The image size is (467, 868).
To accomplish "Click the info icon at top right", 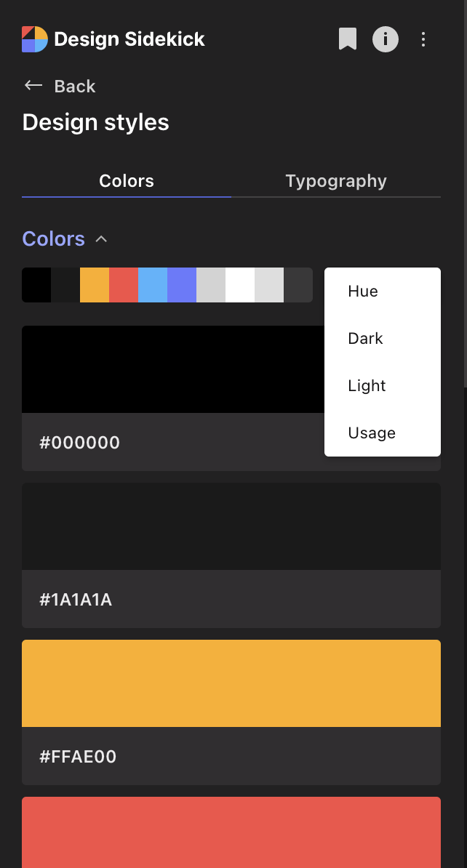I will pyautogui.click(x=386, y=39).
